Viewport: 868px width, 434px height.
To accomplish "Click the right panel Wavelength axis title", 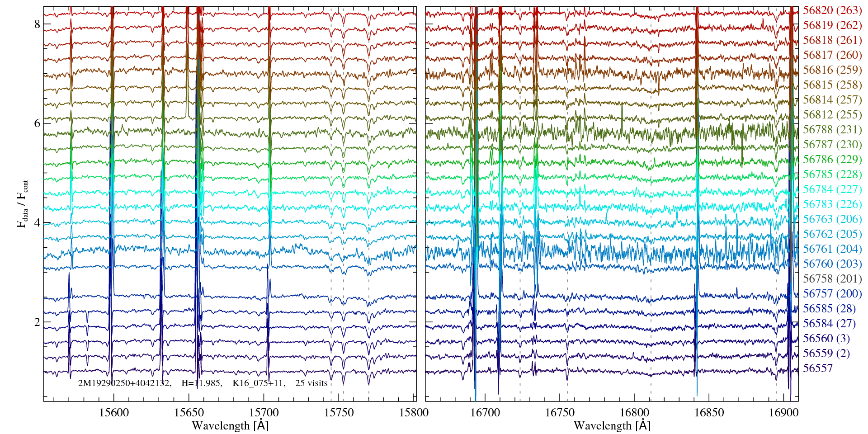I will click(612, 426).
